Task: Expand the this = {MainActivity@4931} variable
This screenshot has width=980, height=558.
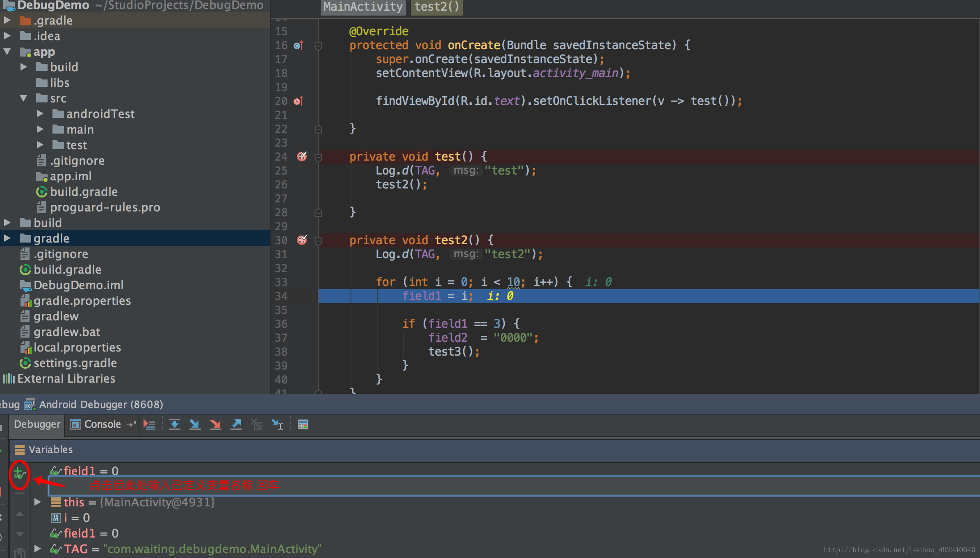Action: pos(34,503)
